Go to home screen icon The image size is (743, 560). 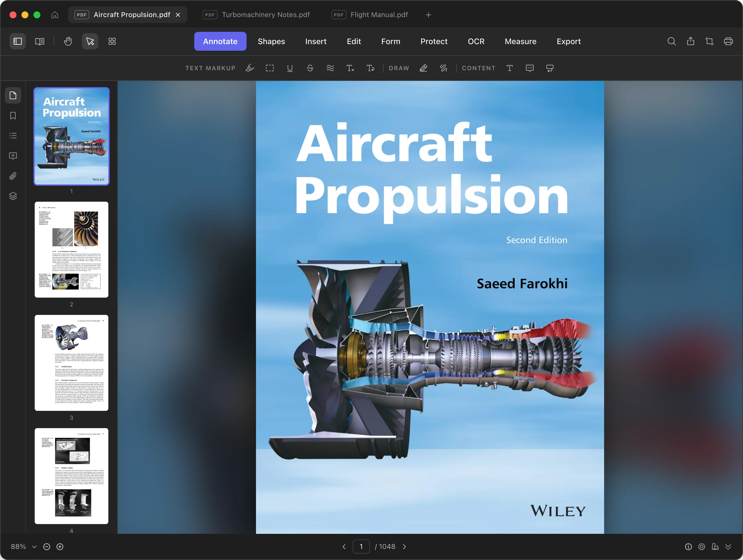[x=55, y=15]
